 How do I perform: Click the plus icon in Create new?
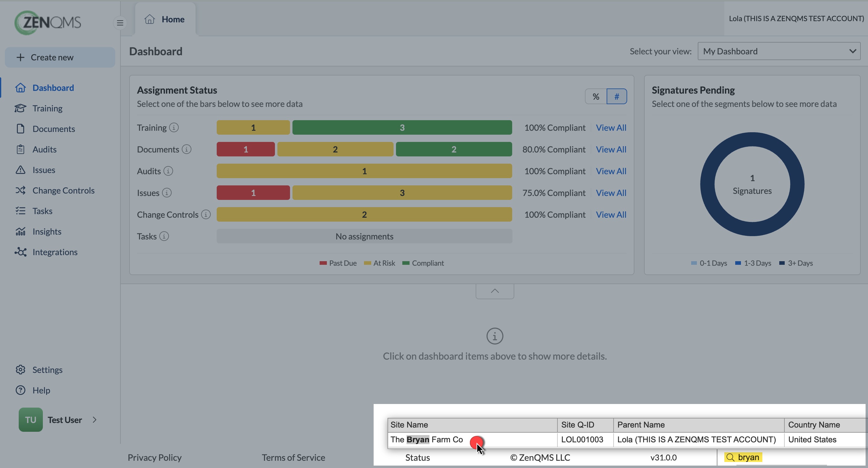coord(21,57)
